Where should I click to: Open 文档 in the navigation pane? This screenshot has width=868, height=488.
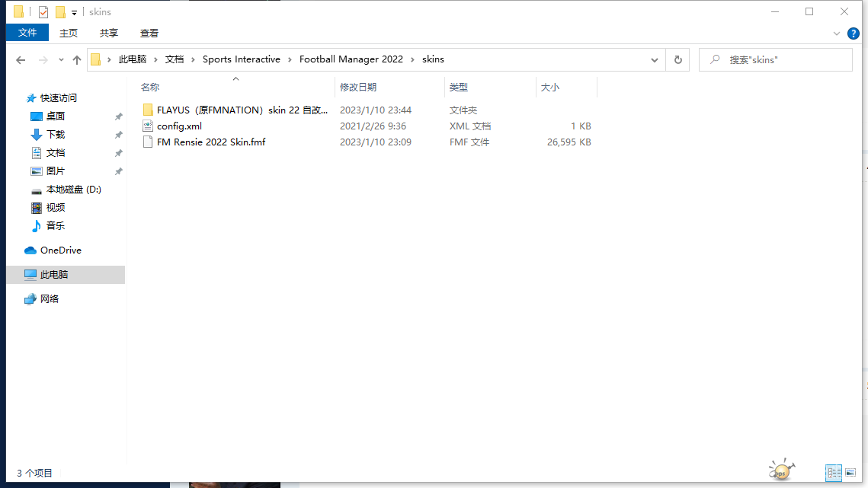(56, 153)
